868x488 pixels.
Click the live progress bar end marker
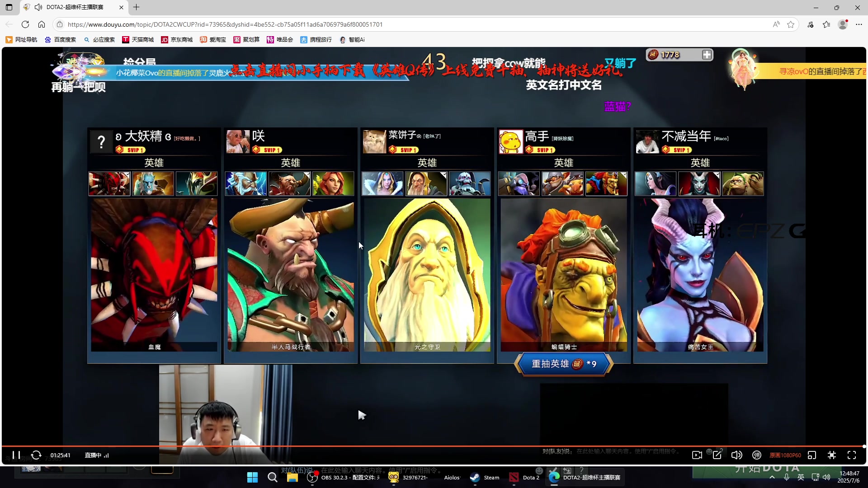click(x=864, y=446)
